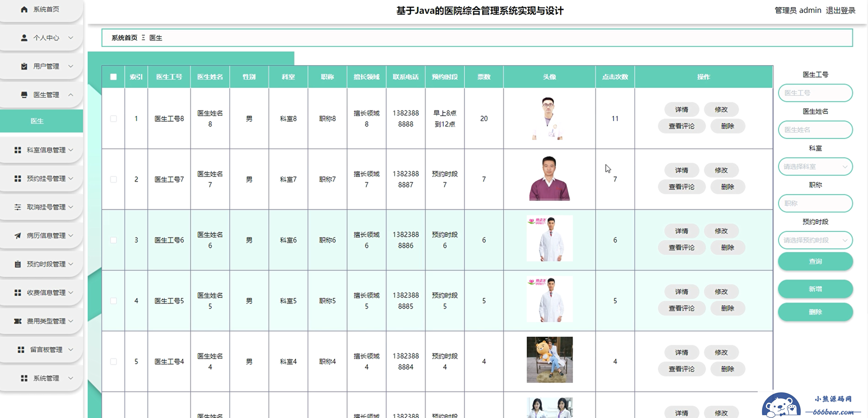The width and height of the screenshot is (868, 418).
Task: Click the 查询 search button
Action: point(815,262)
